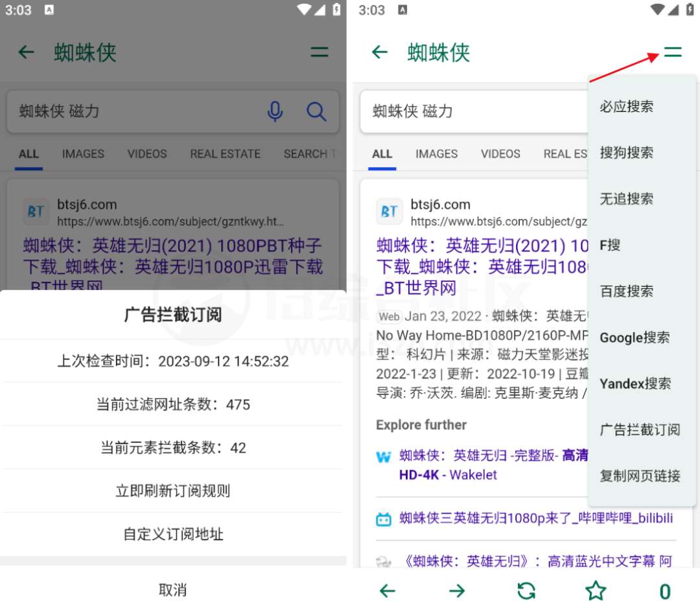Go back using bottom navigation left arrow
Screen dimensions: 700x612
tap(387, 591)
